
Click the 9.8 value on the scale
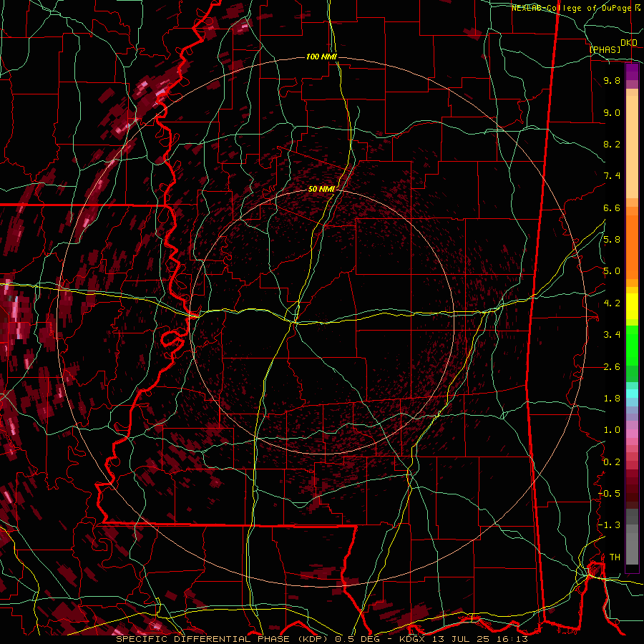tap(612, 81)
